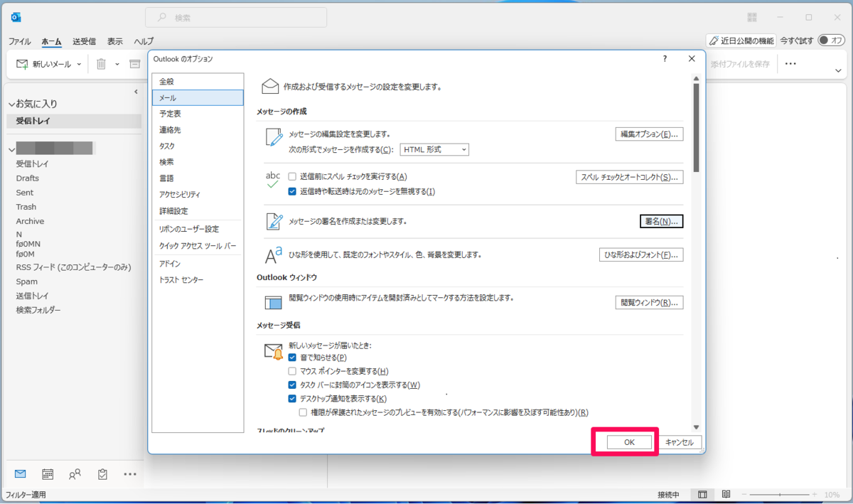
Task: Click zoom out minus in status bar
Action: pyautogui.click(x=744, y=495)
